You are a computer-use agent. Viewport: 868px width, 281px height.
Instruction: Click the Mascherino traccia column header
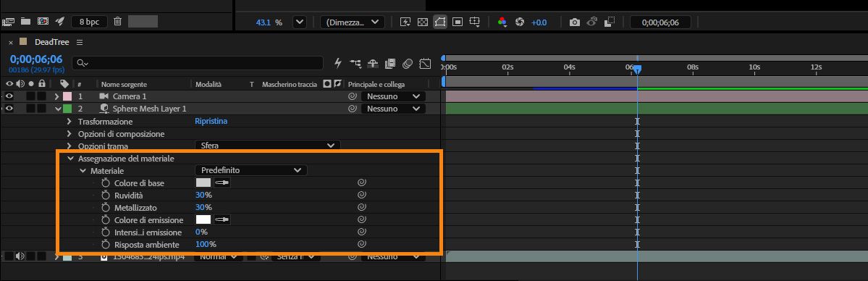290,84
